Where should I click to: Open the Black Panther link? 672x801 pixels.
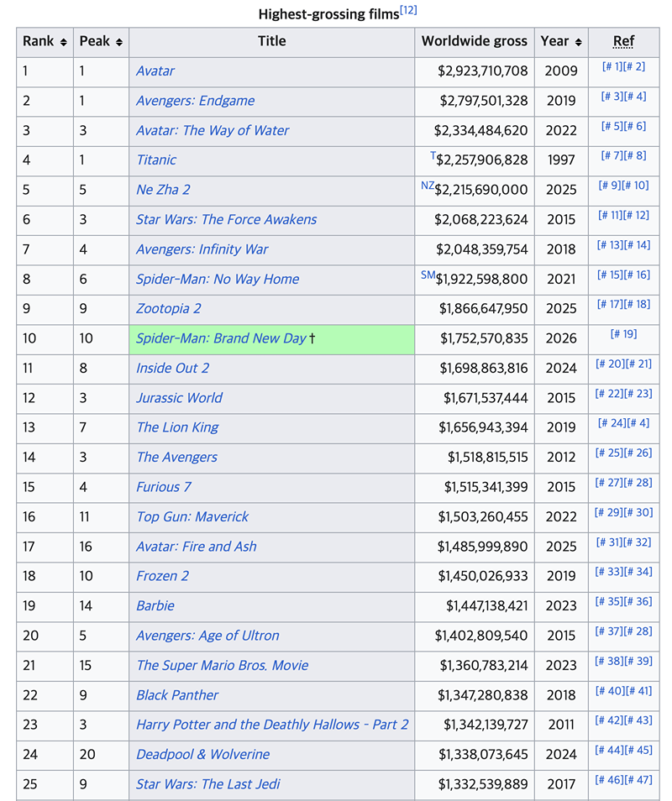[x=177, y=694]
